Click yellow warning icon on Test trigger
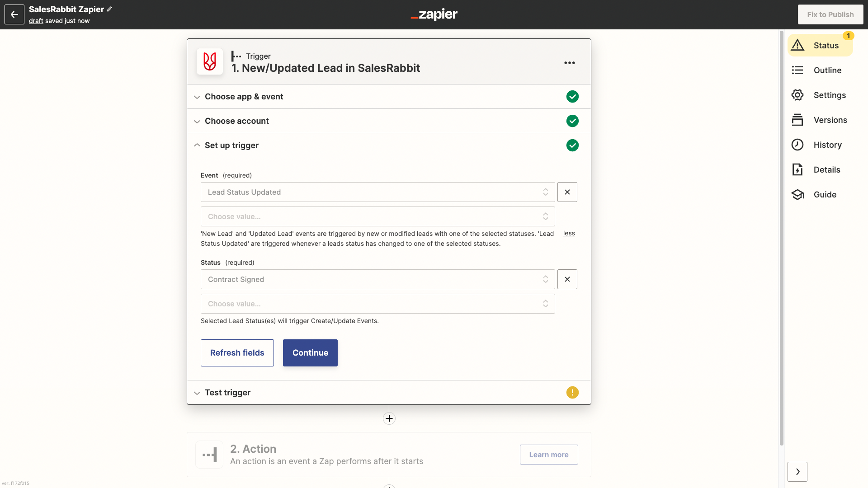 [x=572, y=393]
